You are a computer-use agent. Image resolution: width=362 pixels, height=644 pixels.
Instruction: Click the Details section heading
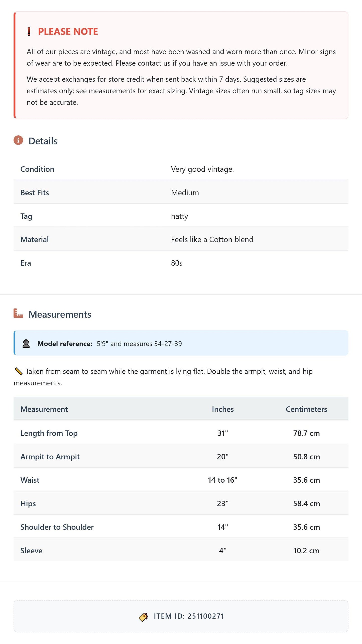tap(43, 141)
